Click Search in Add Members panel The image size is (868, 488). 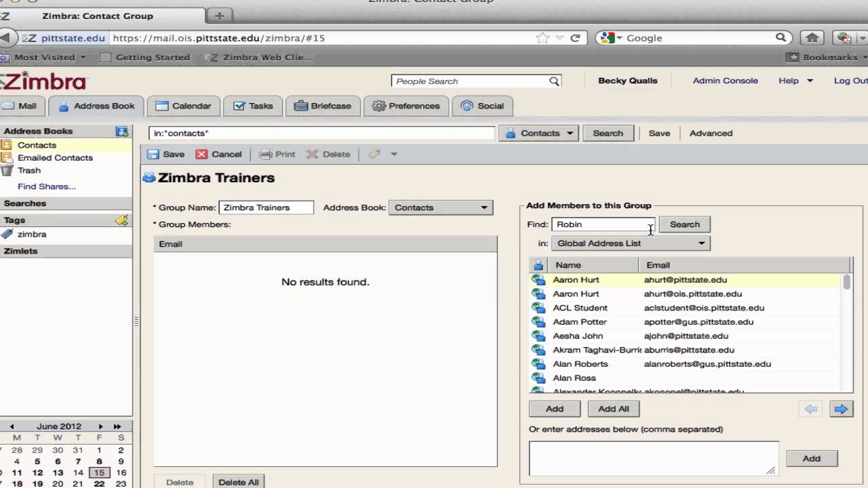685,224
